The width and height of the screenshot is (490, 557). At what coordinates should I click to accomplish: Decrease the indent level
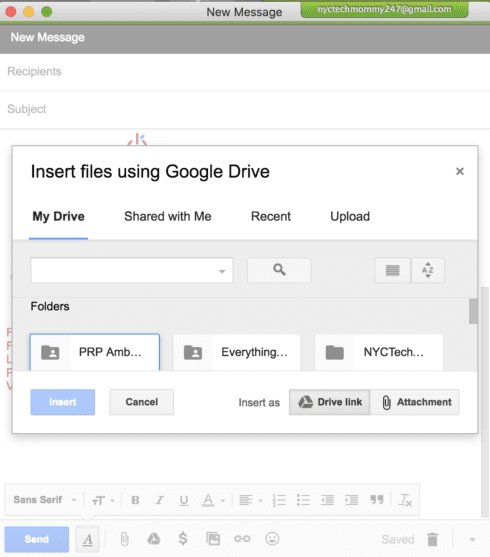pos(327,500)
